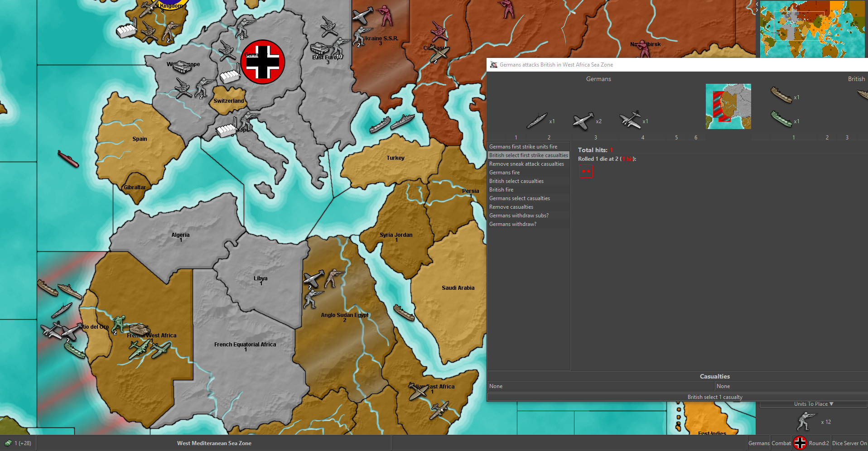Click the world minimap in the top corner
This screenshot has height=451, width=868.
(x=812, y=29)
